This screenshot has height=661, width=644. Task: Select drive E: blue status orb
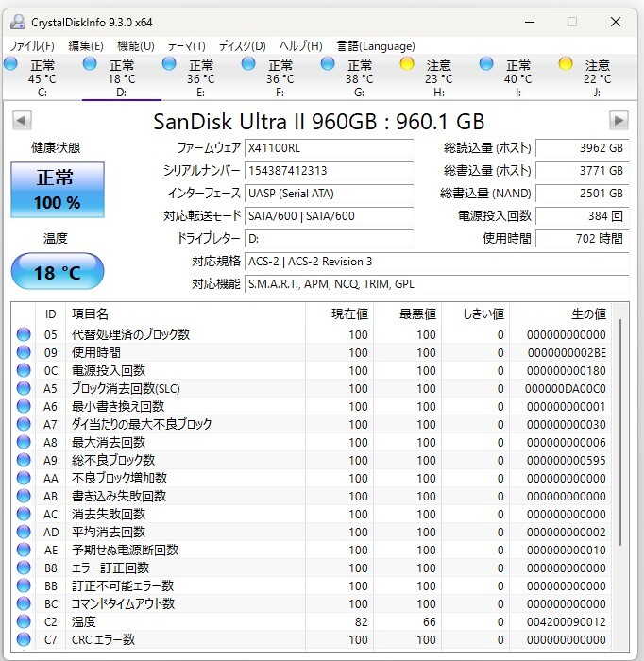pos(169,64)
